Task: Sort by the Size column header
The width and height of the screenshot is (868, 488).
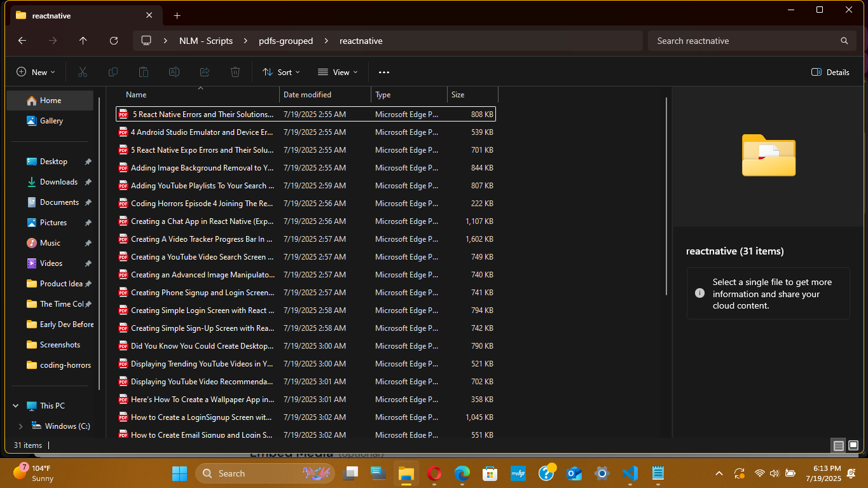Action: click(472, 95)
